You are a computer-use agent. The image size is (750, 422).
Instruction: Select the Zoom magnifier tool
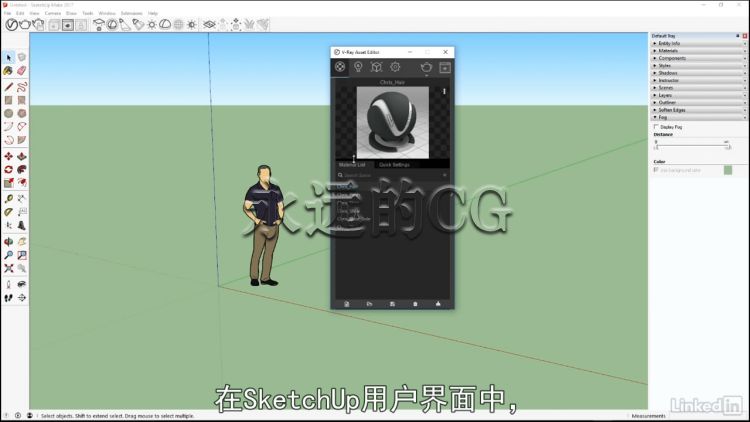(9, 255)
